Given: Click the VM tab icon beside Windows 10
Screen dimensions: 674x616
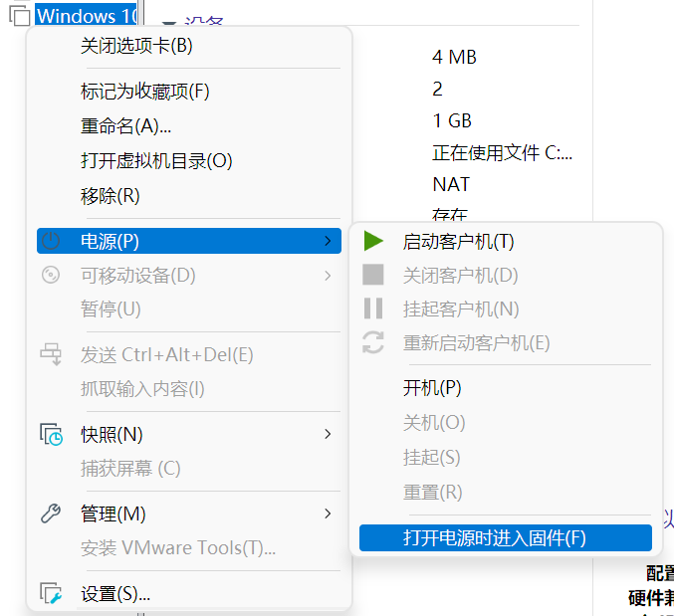Looking at the screenshot, I should coord(19,15).
